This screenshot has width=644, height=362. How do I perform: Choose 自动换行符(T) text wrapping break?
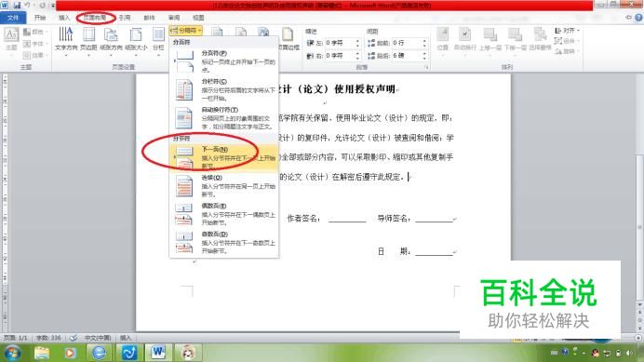coord(224,118)
